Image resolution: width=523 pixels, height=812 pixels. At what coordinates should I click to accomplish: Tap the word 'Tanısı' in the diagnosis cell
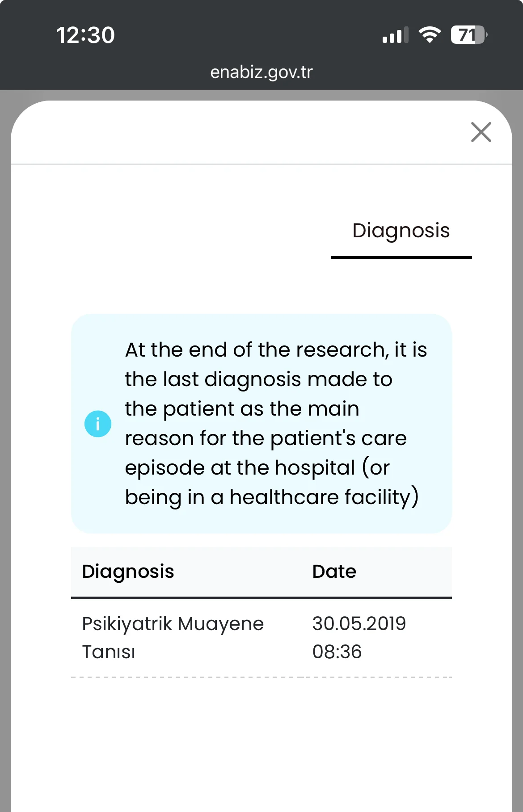click(x=109, y=652)
